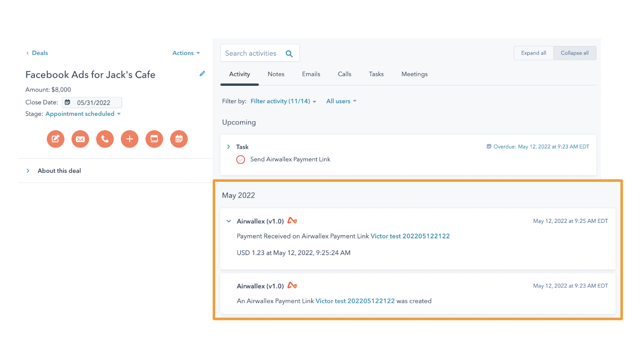
Task: Click the May 12, 2022 at 9:25 AM timestamp
Action: (570, 221)
